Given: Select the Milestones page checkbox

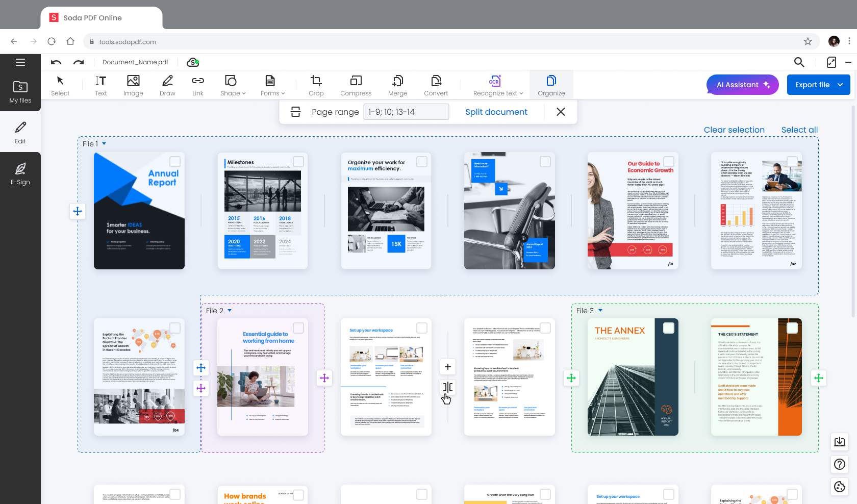Looking at the screenshot, I should point(298,161).
